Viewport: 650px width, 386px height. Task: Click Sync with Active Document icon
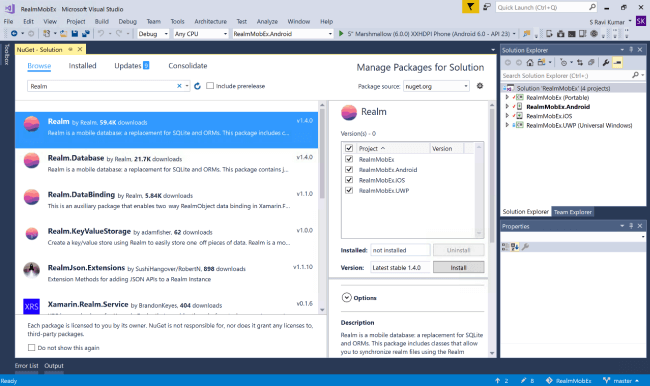[580, 63]
